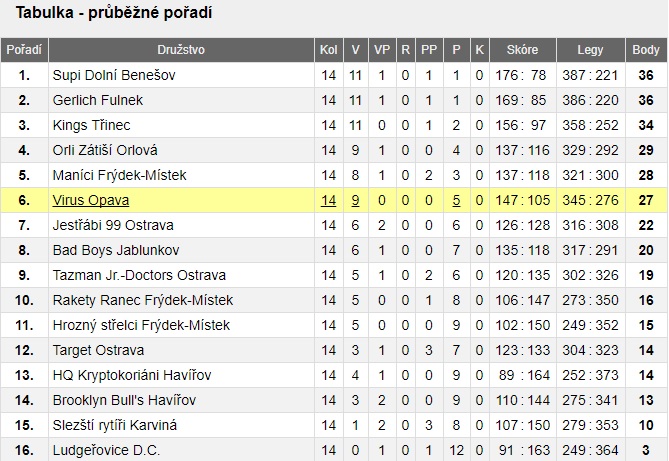Click Virus Opava's underlined losses value 5
Image resolution: width=669 pixels, height=461 pixels.
click(x=456, y=200)
